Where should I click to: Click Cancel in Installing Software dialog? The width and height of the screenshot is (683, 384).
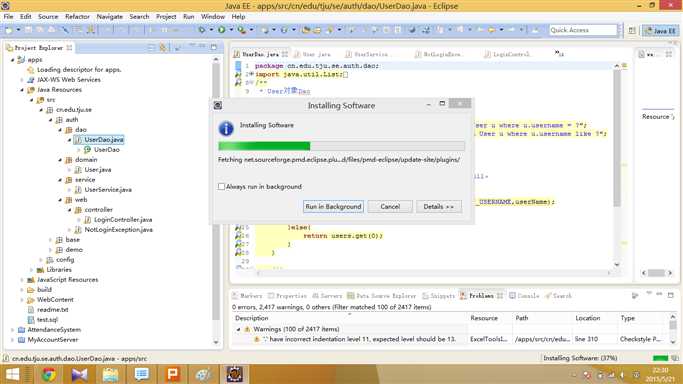click(x=390, y=206)
